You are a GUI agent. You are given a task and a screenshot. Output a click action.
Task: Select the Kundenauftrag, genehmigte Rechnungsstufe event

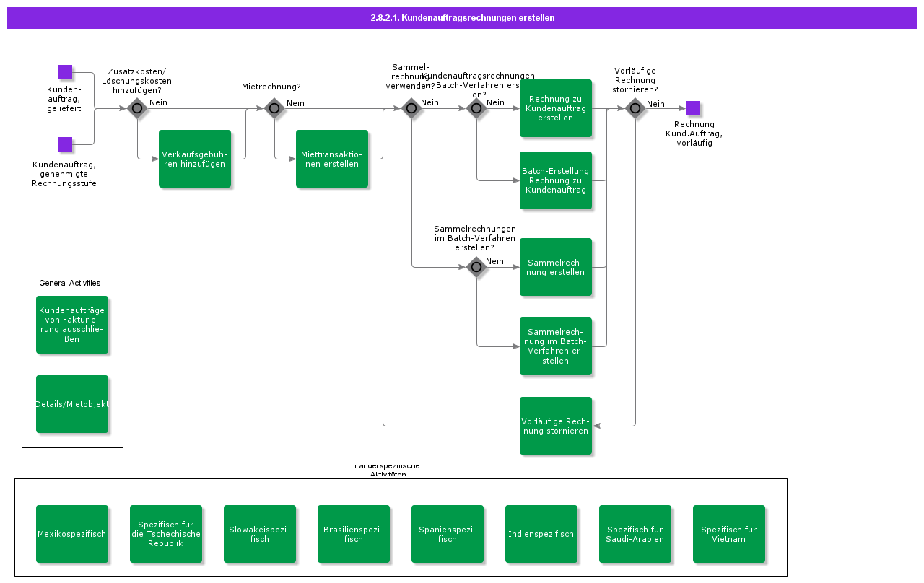point(65,144)
